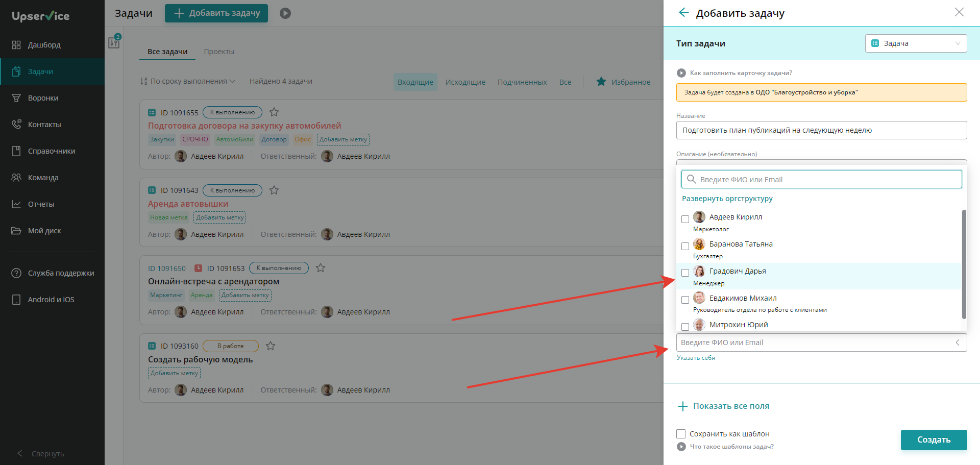The width and height of the screenshot is (980, 465).
Task: Open the Тип задачи dropdown showing Задача
Action: click(x=916, y=43)
